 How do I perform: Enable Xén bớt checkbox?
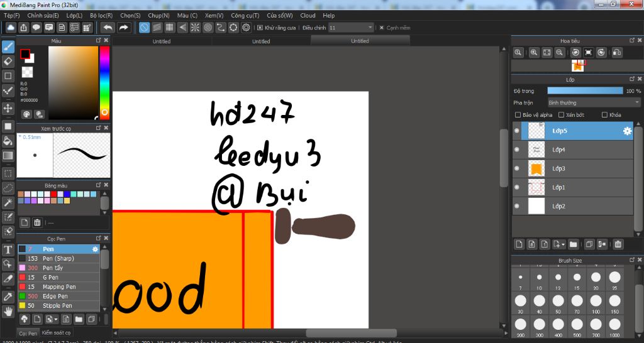click(561, 115)
